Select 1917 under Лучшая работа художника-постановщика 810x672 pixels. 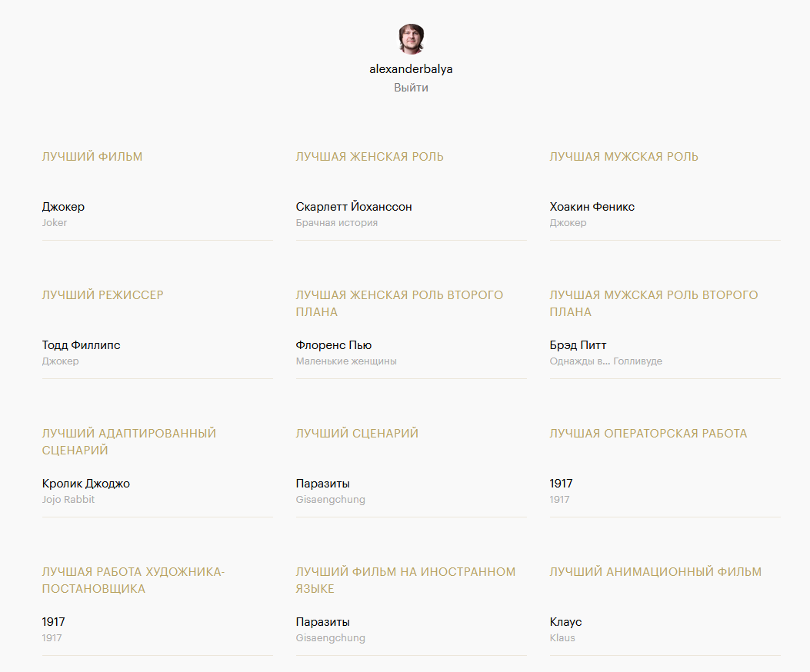54,622
